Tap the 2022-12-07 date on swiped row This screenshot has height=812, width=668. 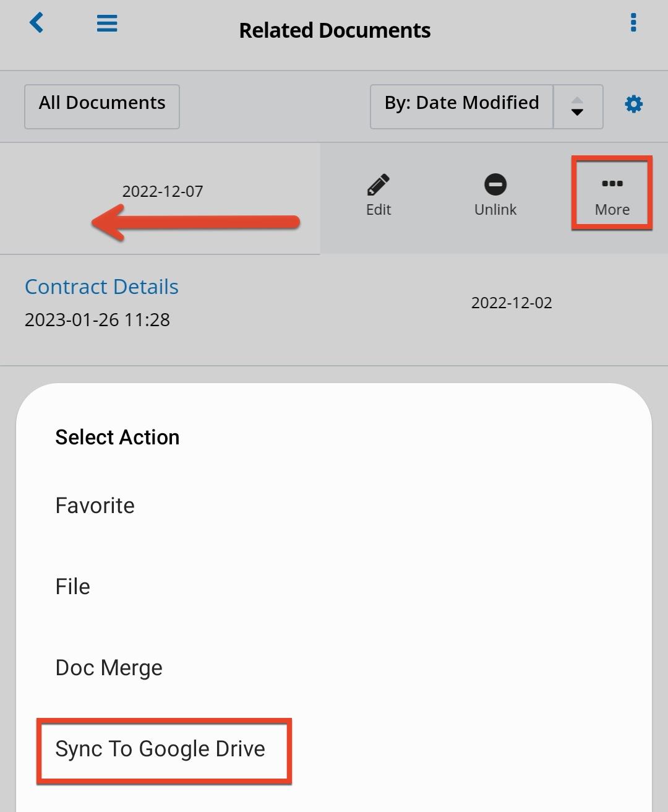click(x=163, y=191)
